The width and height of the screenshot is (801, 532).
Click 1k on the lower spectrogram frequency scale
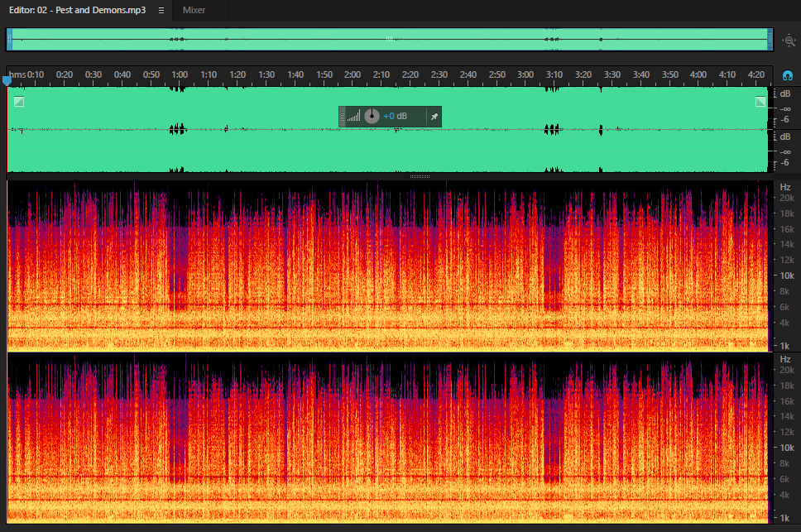[784, 518]
